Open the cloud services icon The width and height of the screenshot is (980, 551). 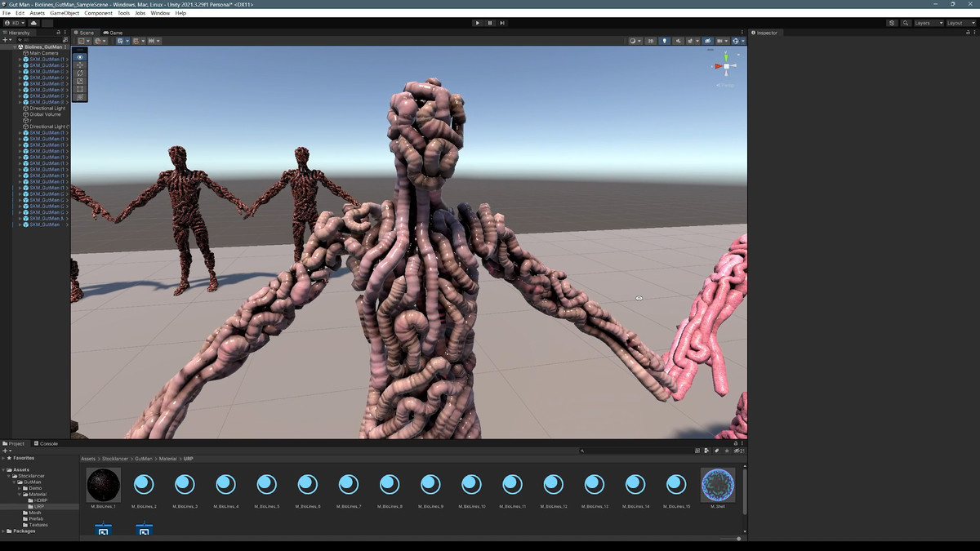pyautogui.click(x=34, y=23)
